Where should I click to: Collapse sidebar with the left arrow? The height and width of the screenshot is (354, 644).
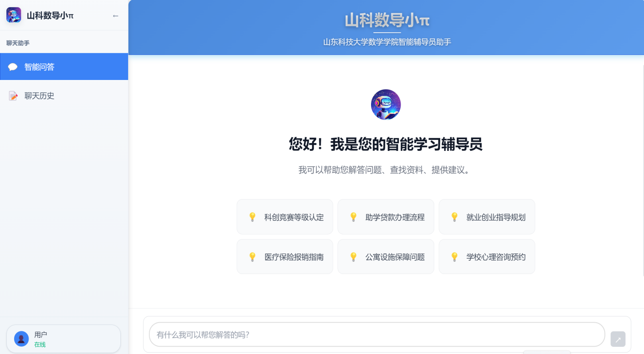[x=115, y=16]
